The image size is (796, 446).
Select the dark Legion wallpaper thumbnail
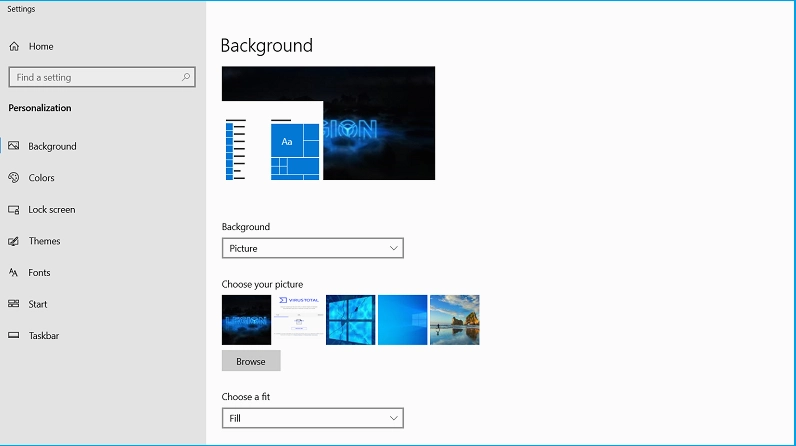tap(246, 320)
